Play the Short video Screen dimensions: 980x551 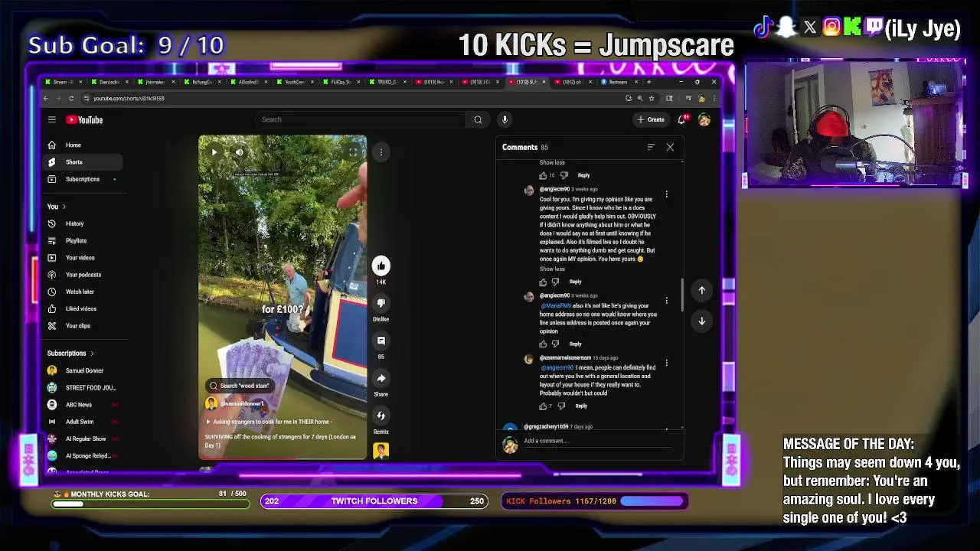pos(214,152)
